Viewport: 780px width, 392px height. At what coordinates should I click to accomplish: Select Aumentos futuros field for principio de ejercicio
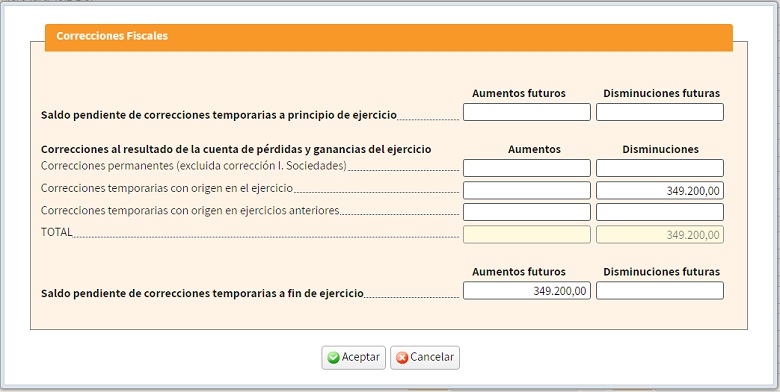click(527, 112)
